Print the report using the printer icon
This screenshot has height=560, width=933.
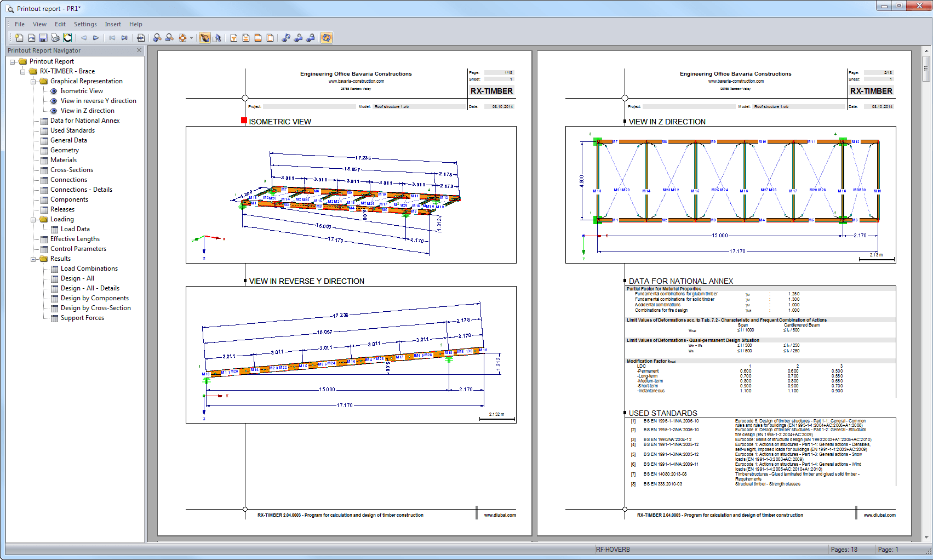(55, 38)
